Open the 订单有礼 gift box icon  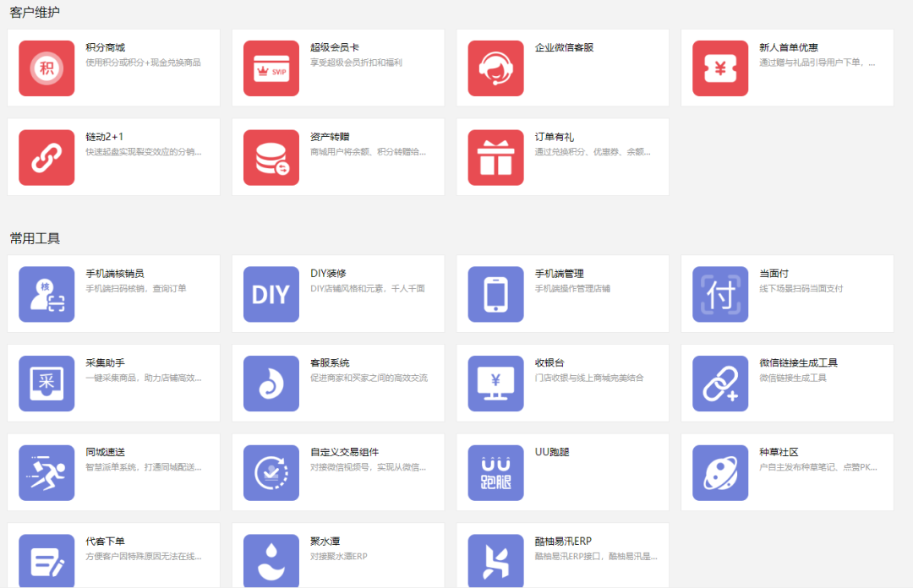495,156
